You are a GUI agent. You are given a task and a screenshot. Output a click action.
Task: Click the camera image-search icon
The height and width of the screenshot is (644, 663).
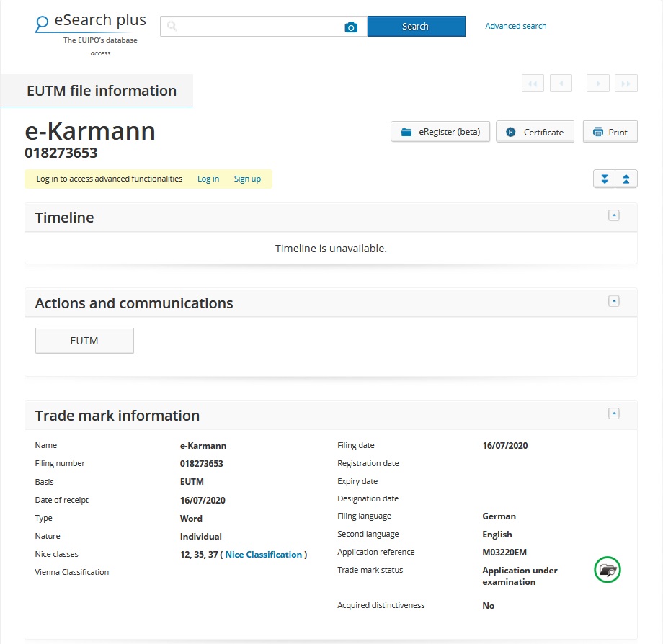point(351,27)
